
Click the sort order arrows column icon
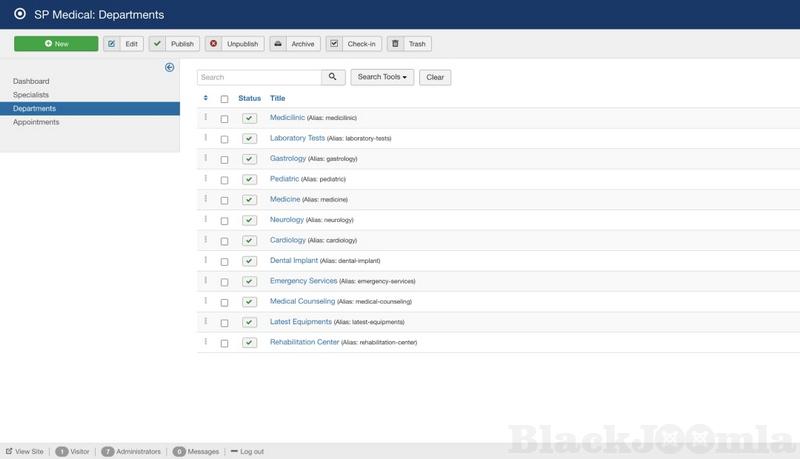click(205, 98)
